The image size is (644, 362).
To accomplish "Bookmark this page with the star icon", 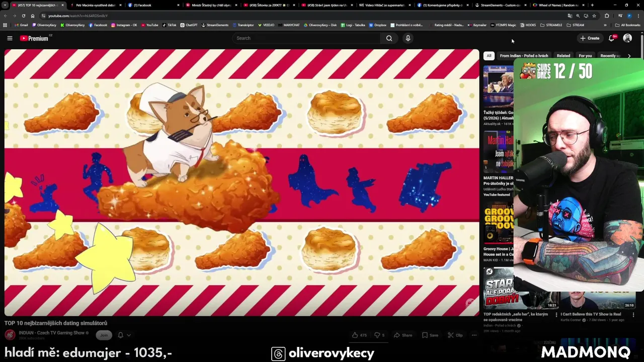I will 594,16.
